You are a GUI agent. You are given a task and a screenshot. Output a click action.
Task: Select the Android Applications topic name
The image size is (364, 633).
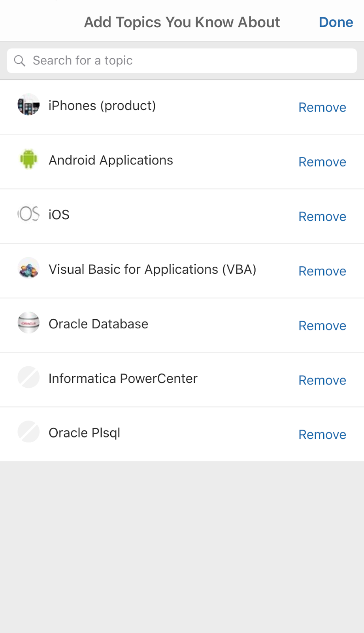(x=111, y=160)
